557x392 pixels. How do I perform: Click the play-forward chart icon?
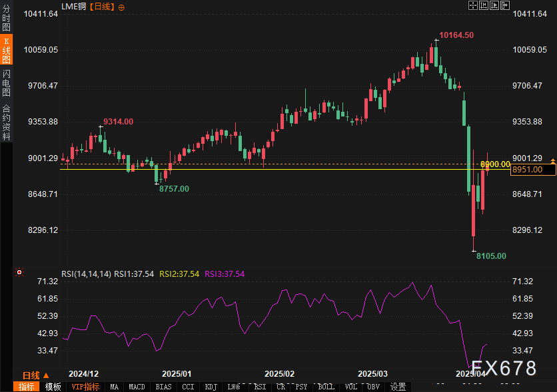(494, 5)
